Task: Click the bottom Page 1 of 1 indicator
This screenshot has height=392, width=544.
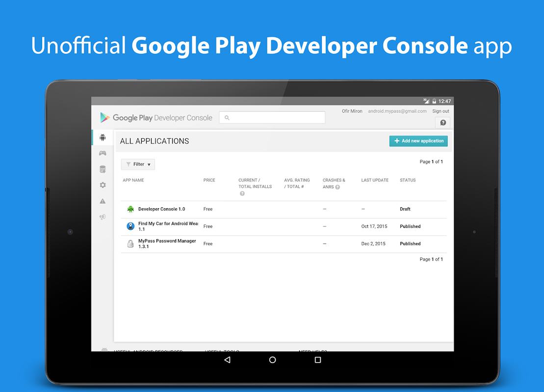Action: [x=431, y=259]
